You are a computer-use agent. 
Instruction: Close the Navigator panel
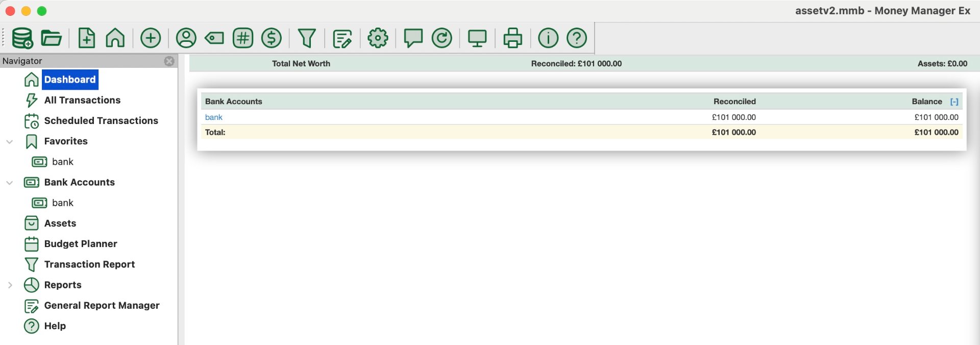coord(169,61)
